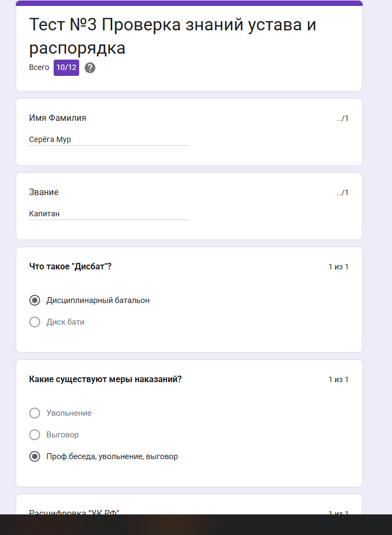Click the "Всего" total score label
This screenshot has height=535, width=392.
click(38, 68)
